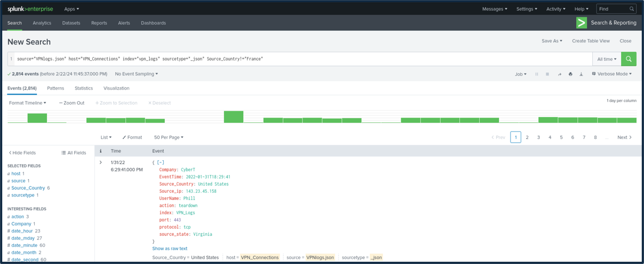Open the All time range picker
Viewport: 644px width, 264px height.
pos(607,59)
